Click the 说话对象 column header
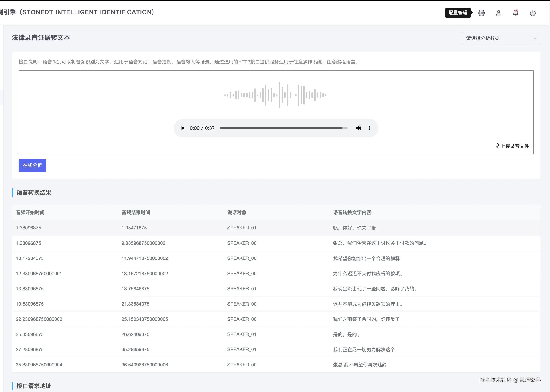550x392 pixels. point(237,212)
